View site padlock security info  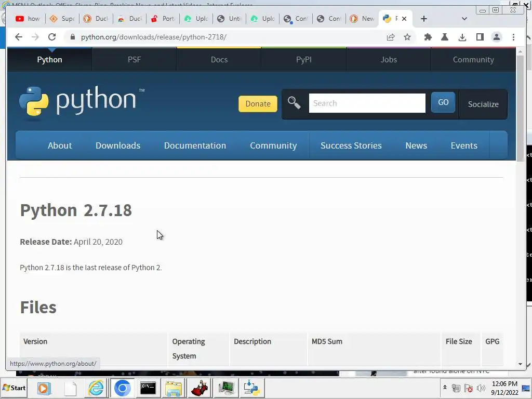pyautogui.click(x=72, y=37)
